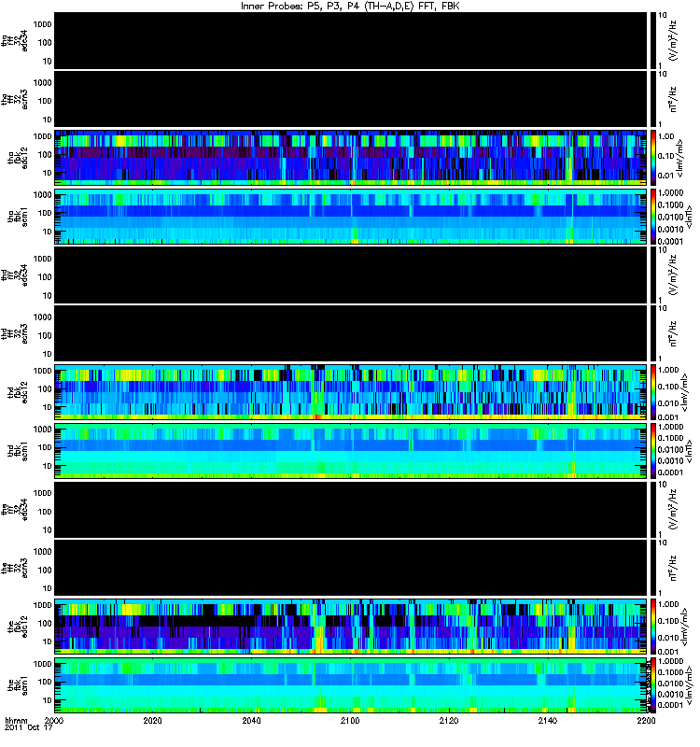Click the empty the fff edc34 panel
The height and width of the screenshot is (747, 700).
point(351,509)
